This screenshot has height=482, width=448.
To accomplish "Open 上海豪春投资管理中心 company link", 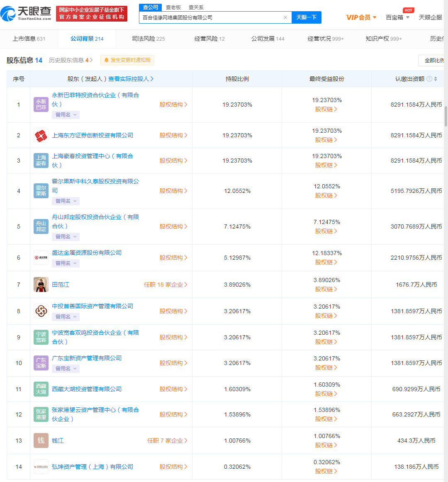I will (x=93, y=161).
